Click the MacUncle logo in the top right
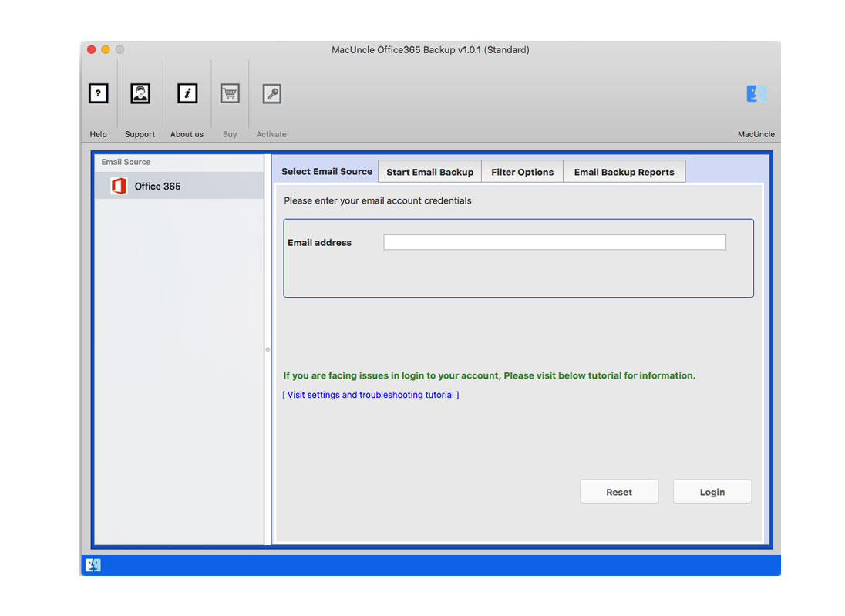The width and height of the screenshot is (845, 616). point(756,93)
